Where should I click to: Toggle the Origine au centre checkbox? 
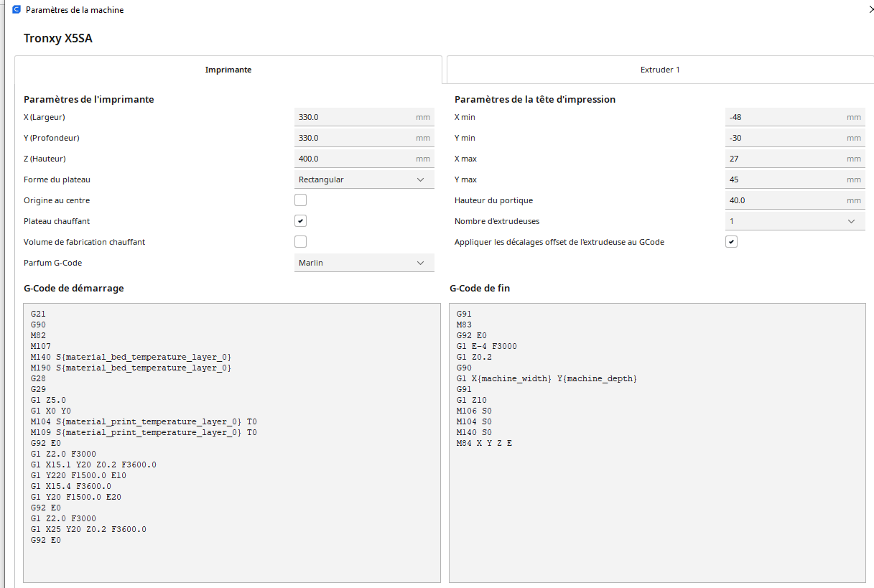(300, 200)
